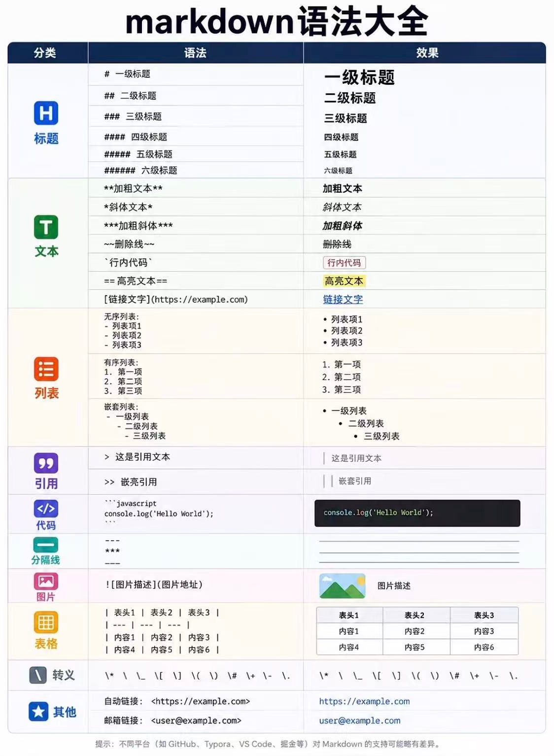This screenshot has height=756, width=554.
Task: Click the rendered bullet 列表项2
Action: tap(343, 331)
